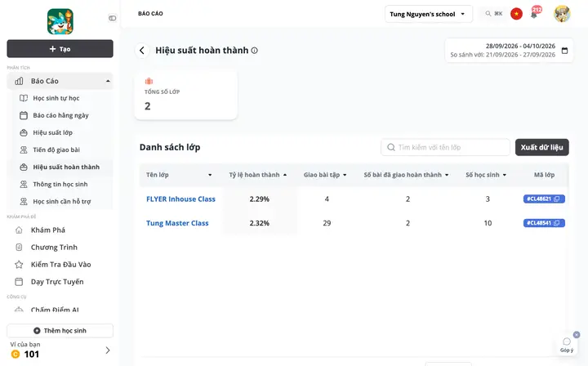Click the BÁO CÁO breadcrumb text
588x366 pixels.
pyautogui.click(x=150, y=14)
